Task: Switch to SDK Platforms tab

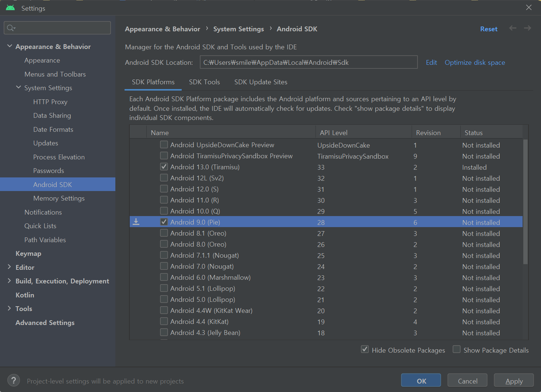Action: (x=153, y=82)
